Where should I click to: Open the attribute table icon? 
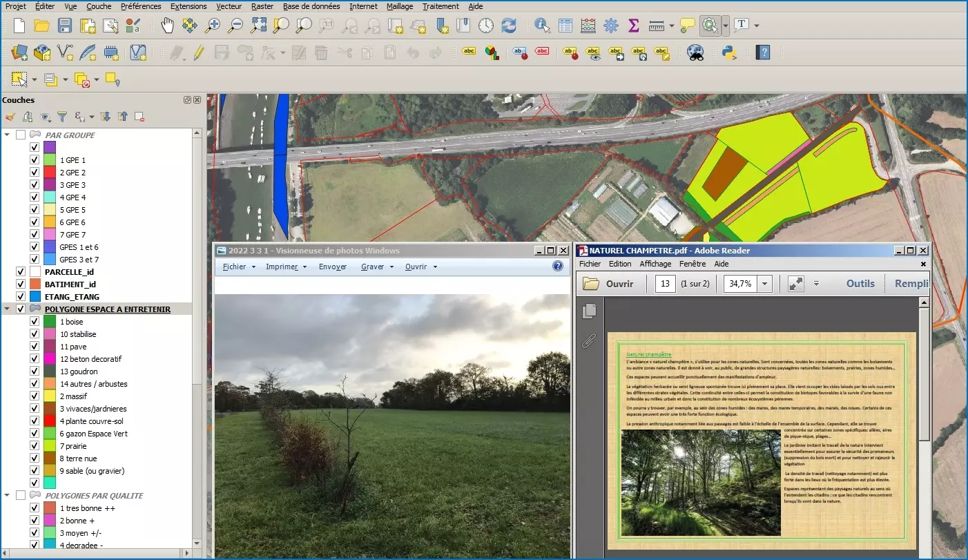565,26
